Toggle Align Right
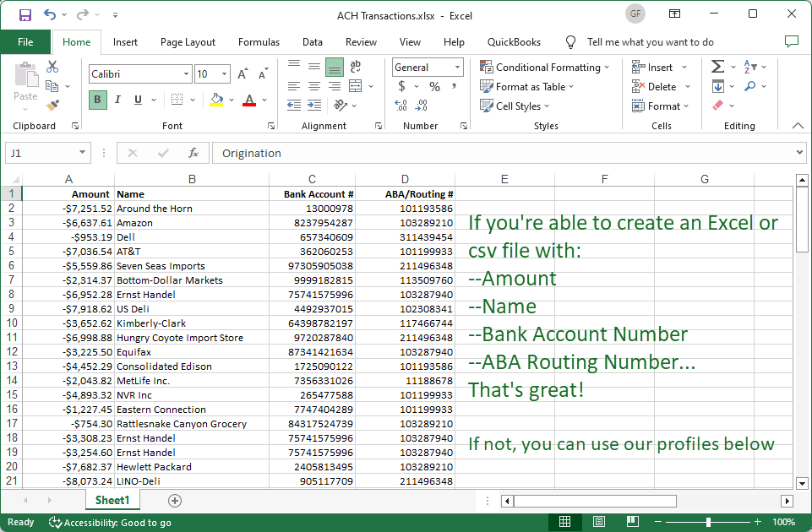 tap(335, 86)
